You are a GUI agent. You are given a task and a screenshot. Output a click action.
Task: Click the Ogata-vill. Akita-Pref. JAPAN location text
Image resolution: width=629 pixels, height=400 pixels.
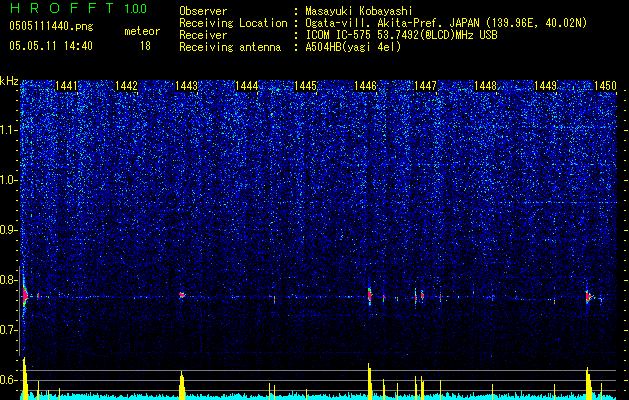(x=446, y=23)
